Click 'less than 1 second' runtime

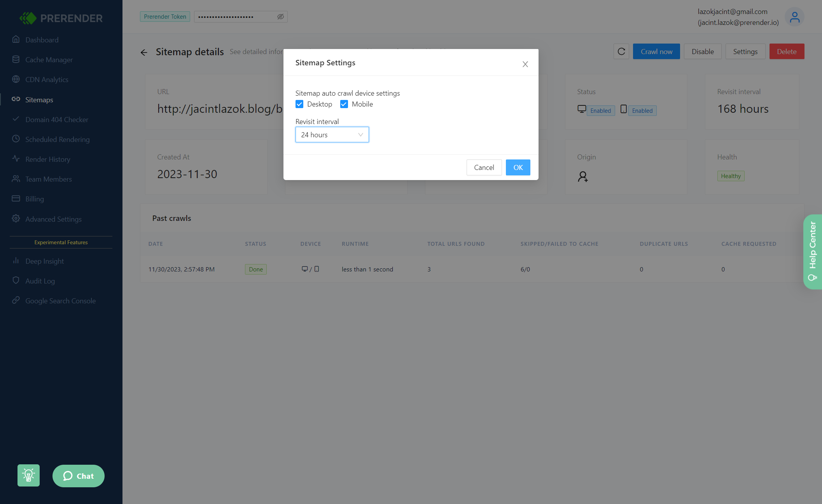point(367,269)
